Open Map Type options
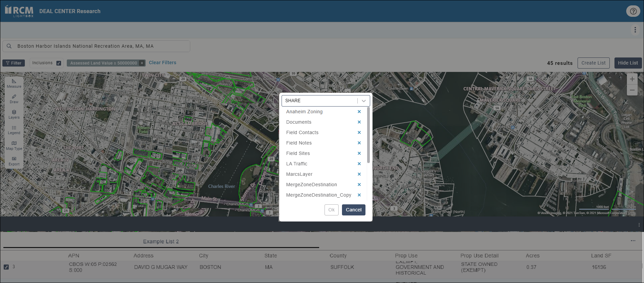The height and width of the screenshot is (283, 644). click(14, 146)
